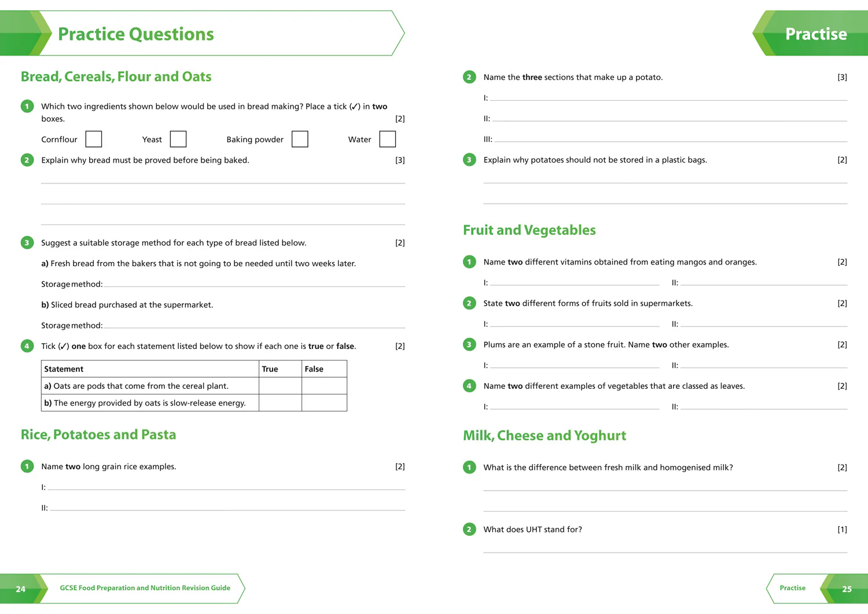Tick the Baking powder checkbox
The width and height of the screenshot is (868, 614).
[300, 139]
